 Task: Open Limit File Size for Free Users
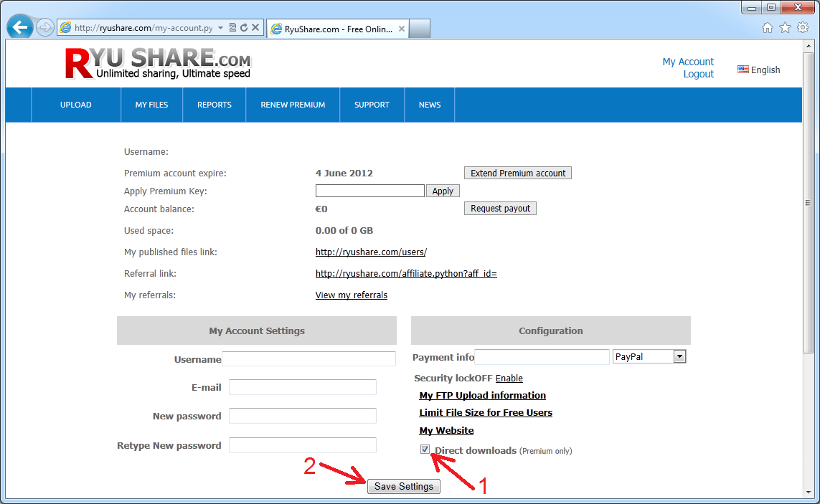coord(485,412)
